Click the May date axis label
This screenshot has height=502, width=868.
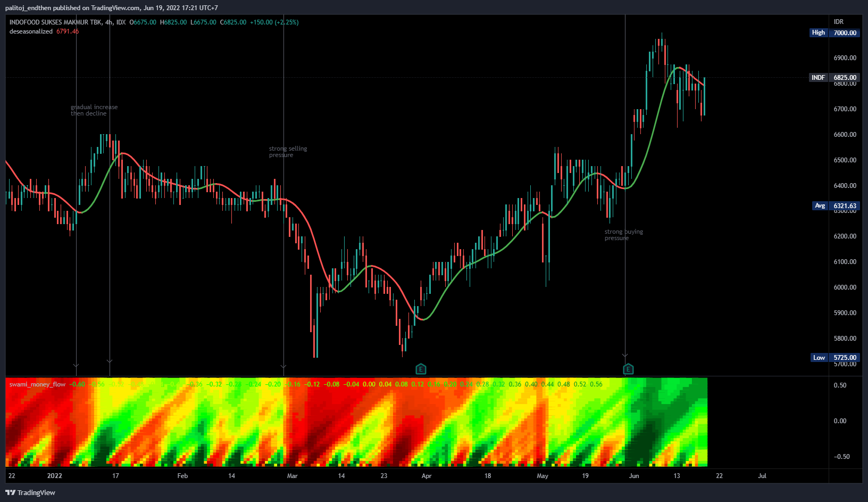click(x=542, y=476)
